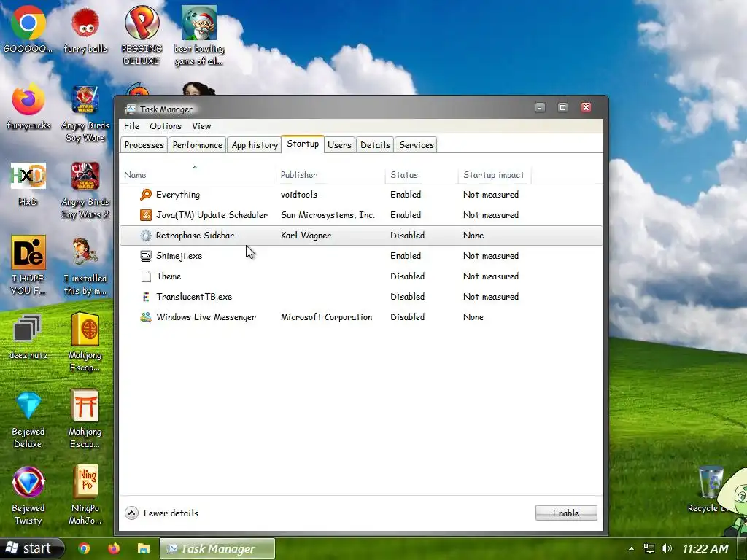747x560 pixels.
Task: Collapse with Fewer details arrow button
Action: (x=131, y=513)
